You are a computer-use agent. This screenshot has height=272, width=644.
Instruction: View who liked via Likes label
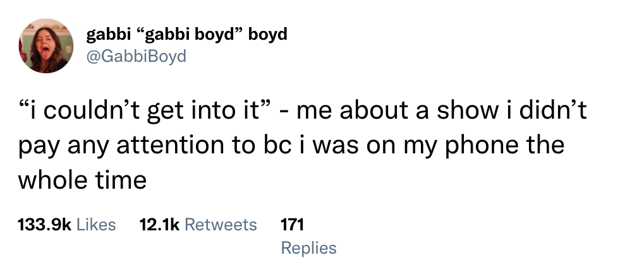click(97, 225)
